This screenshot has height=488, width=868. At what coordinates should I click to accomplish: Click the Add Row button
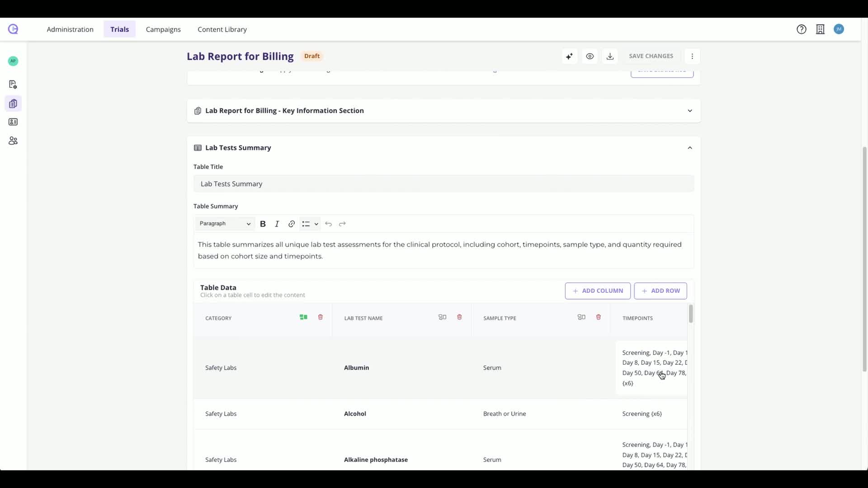pyautogui.click(x=660, y=291)
